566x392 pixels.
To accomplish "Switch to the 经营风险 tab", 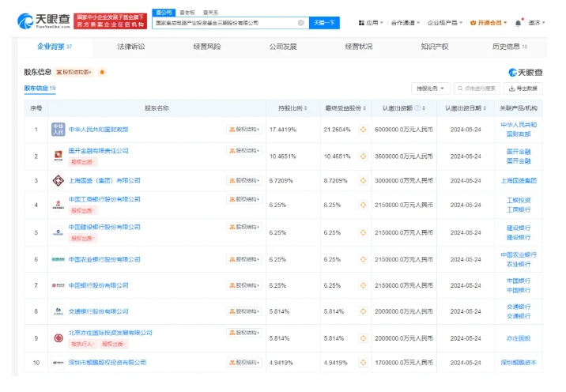I will tap(207, 47).
